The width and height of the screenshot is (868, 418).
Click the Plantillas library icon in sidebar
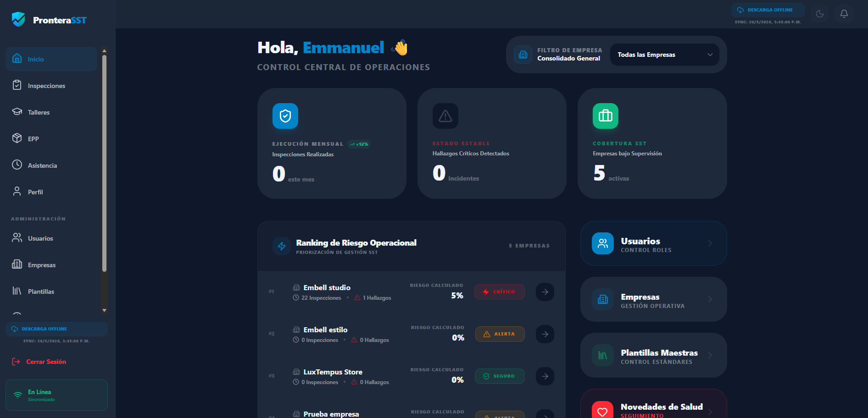tap(17, 291)
